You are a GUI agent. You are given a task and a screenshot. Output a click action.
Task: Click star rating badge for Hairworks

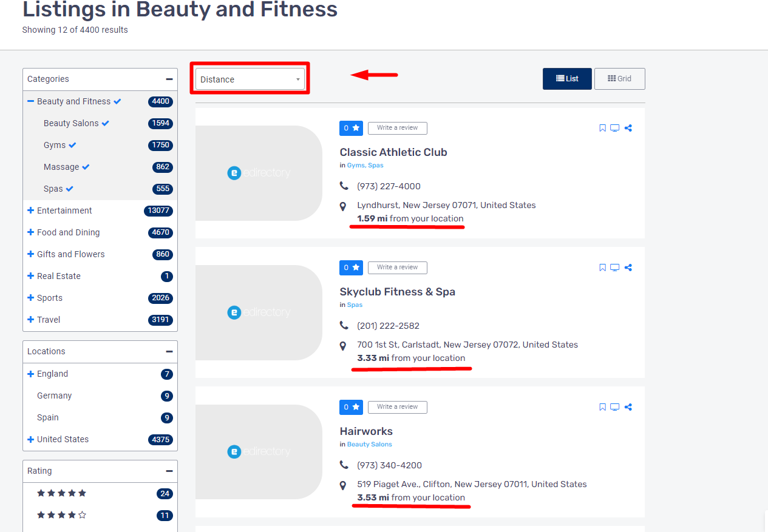351,407
